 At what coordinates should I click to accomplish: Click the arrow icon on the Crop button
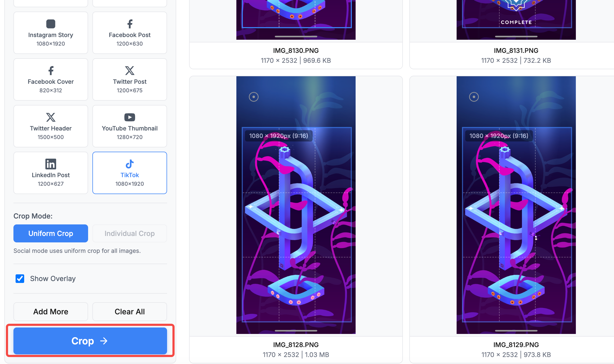point(104,341)
